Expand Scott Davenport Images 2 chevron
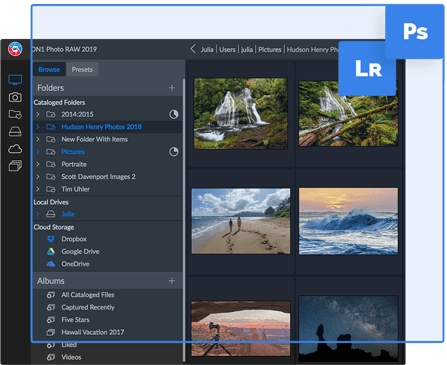447x365 pixels. 38,177
